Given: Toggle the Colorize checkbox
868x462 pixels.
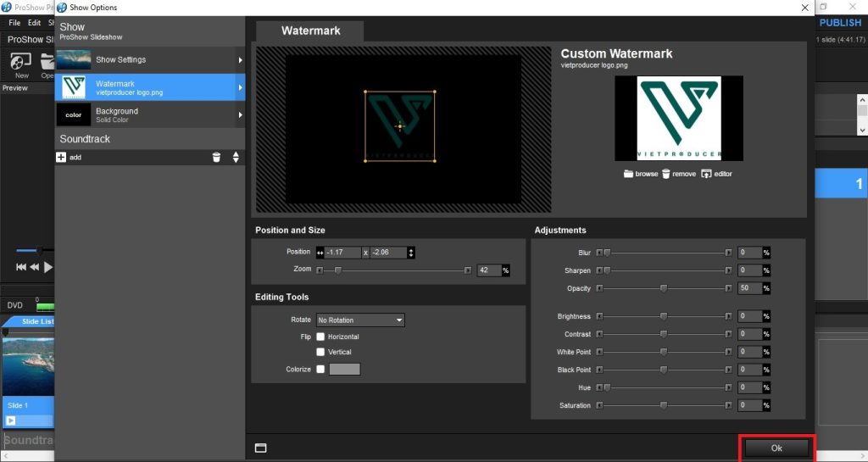Looking at the screenshot, I should [320, 369].
